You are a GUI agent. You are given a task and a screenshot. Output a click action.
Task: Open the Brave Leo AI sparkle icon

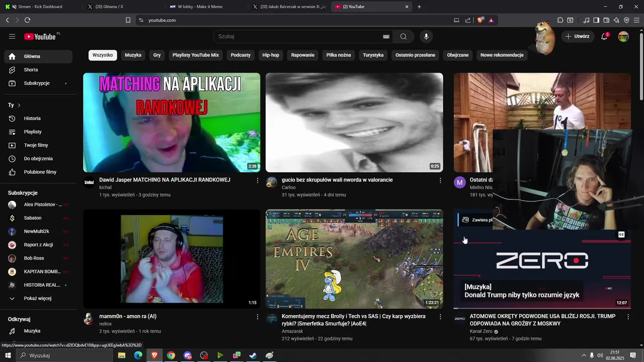click(x=616, y=20)
